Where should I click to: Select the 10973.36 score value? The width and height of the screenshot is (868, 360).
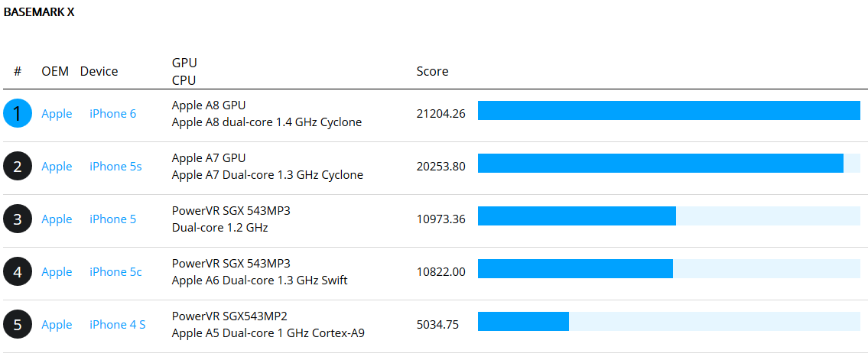[x=441, y=219]
